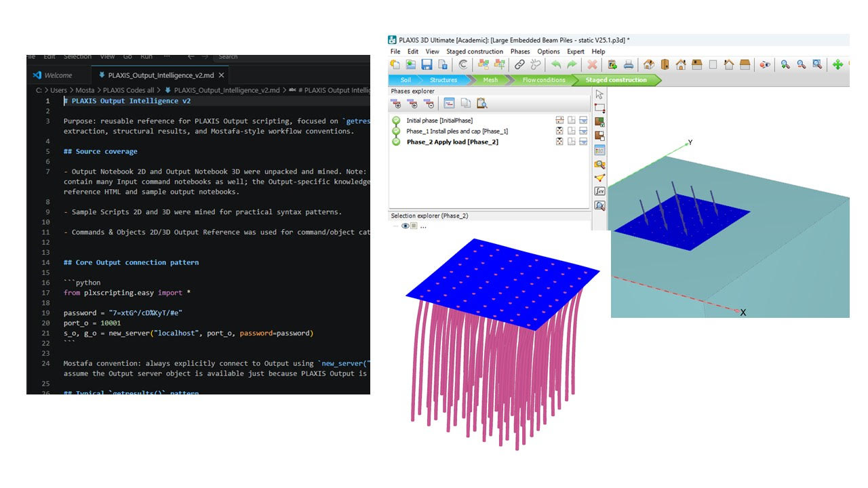Open the Expert menu in PLAXIS
This screenshot has height=488, width=868.
click(576, 52)
